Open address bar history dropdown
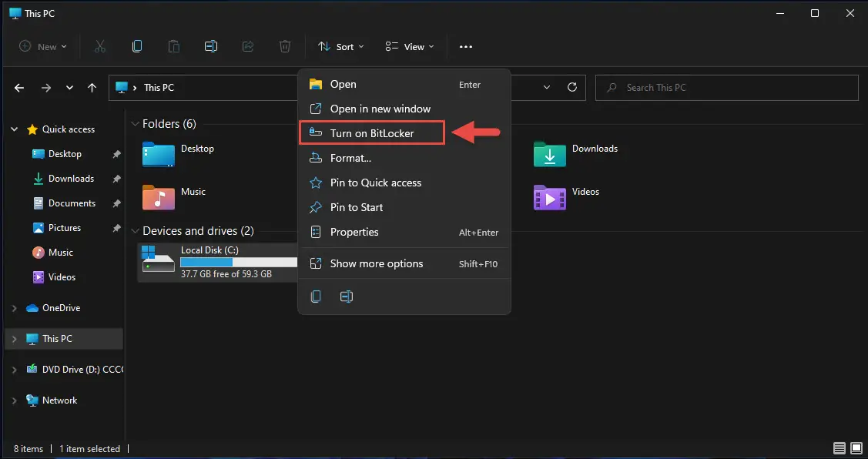 click(546, 88)
